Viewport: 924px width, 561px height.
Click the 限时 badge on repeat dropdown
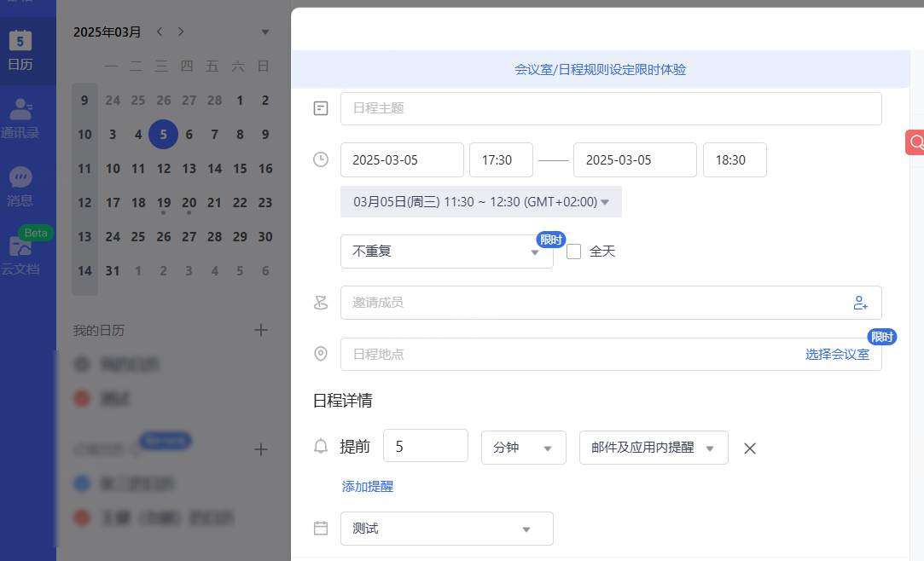[x=551, y=240]
